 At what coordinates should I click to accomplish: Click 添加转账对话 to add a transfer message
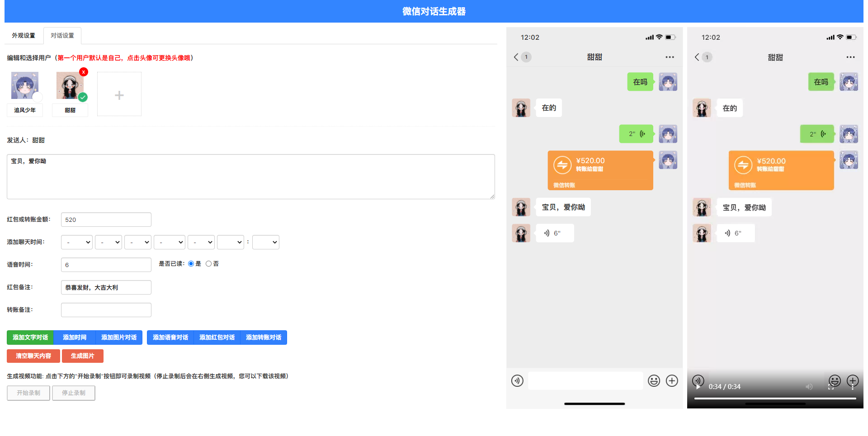coord(264,337)
